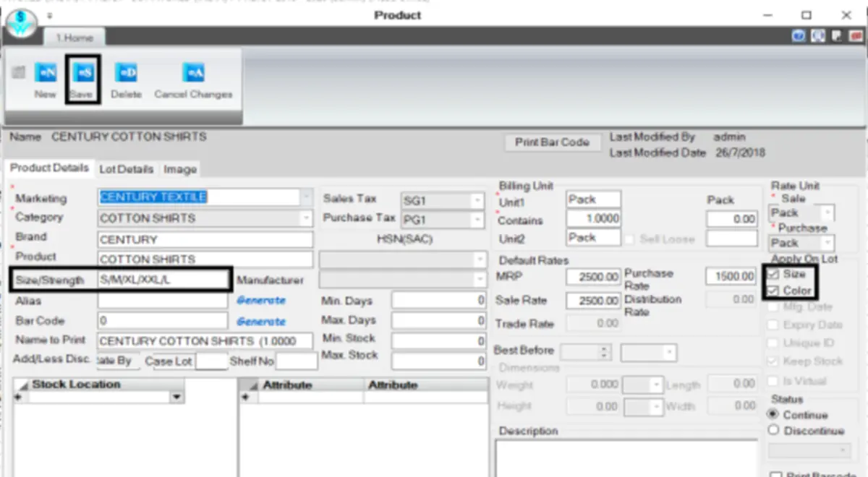Toggle the Is Virtual checkbox
This screenshot has height=477, width=868.
pyautogui.click(x=773, y=381)
